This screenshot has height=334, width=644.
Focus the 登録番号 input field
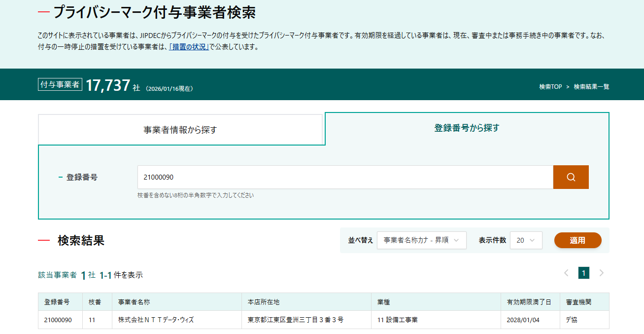coord(345,177)
